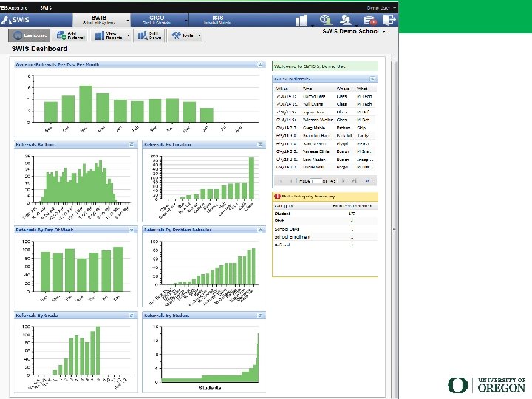532x399 pixels.
Task: Sort Latest Referrals by When column
Action: [x=287, y=89]
